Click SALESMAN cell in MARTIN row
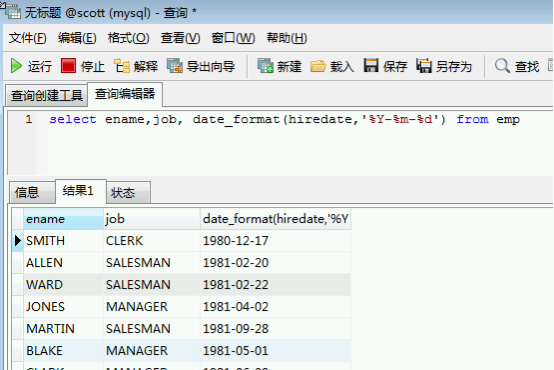 click(x=152, y=329)
